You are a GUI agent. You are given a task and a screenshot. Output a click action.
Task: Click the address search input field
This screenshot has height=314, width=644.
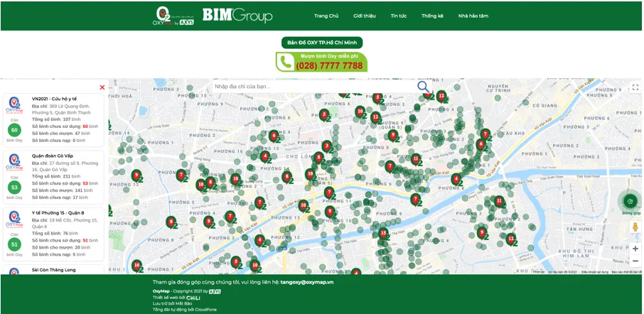click(x=313, y=87)
